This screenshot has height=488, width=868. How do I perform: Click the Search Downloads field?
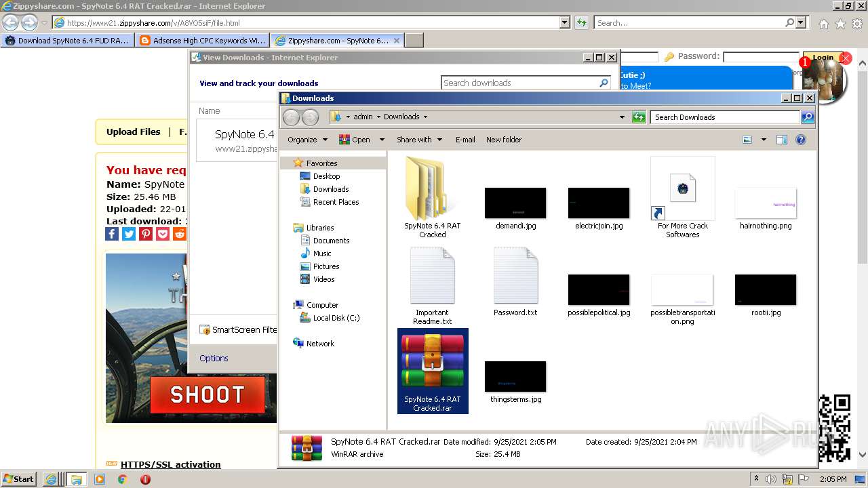point(725,117)
